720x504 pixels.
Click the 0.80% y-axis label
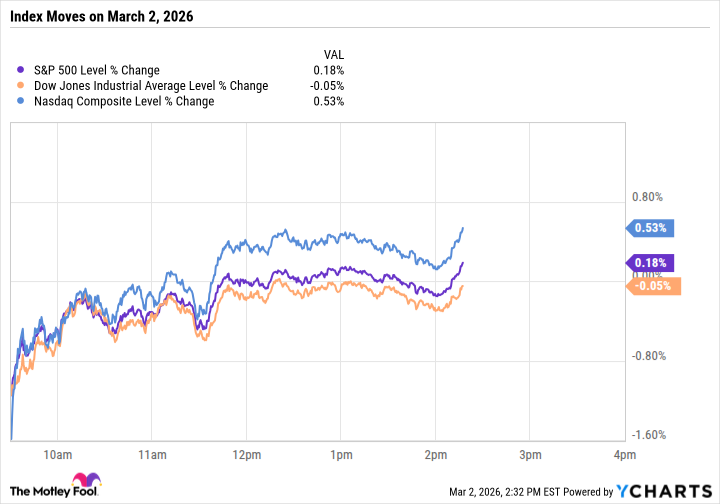click(648, 196)
